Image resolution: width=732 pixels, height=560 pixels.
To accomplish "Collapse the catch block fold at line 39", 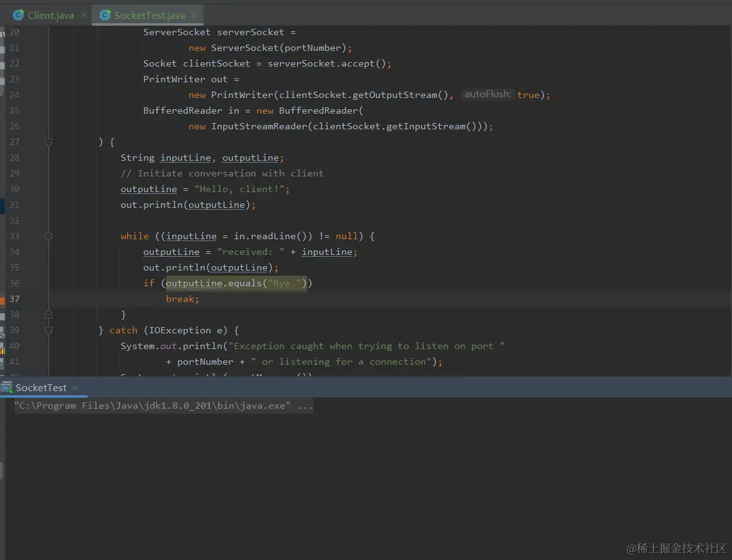I will coord(48,330).
